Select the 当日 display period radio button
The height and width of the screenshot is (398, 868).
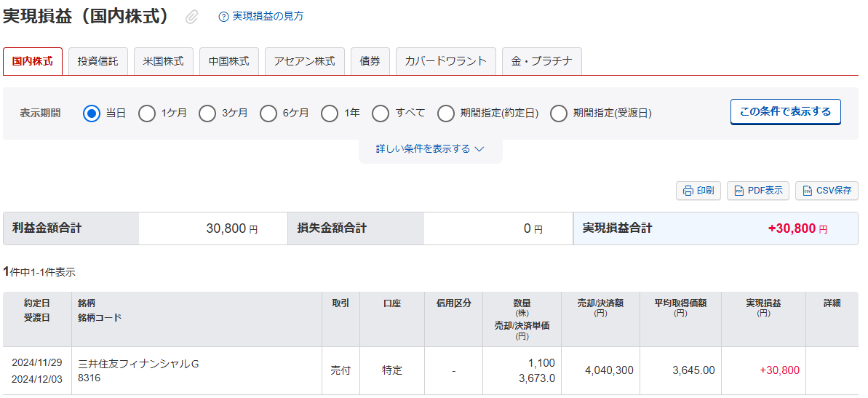91,114
